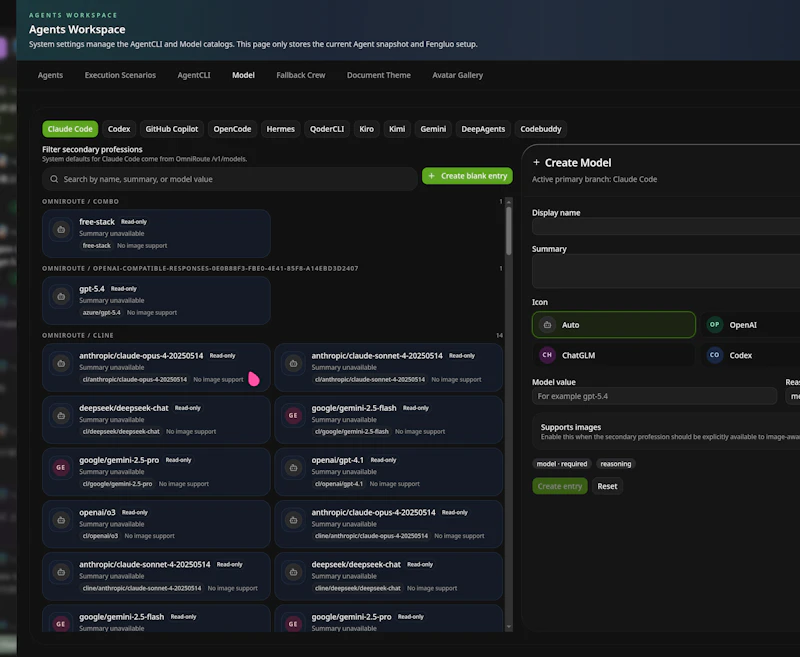Pick the ChatGLM icon option
The height and width of the screenshot is (657, 800).
click(613, 355)
